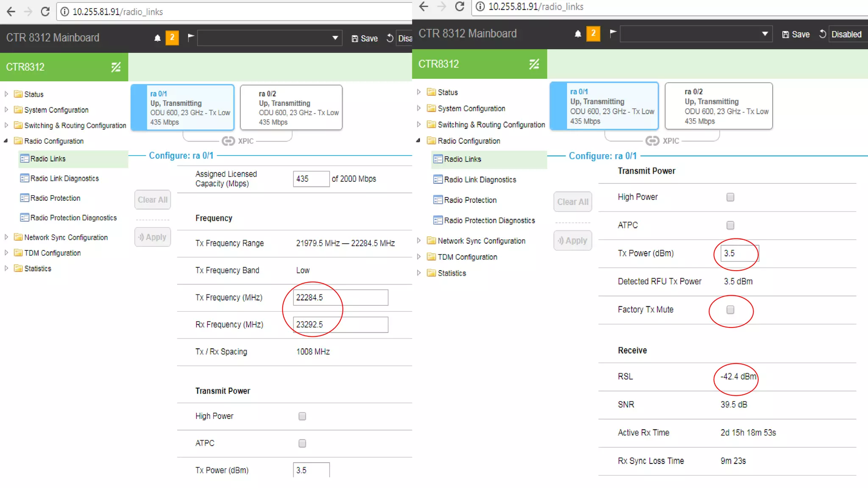Expand Network Sync Configuration in the left window
This screenshot has height=488, width=868.
[x=6, y=237]
